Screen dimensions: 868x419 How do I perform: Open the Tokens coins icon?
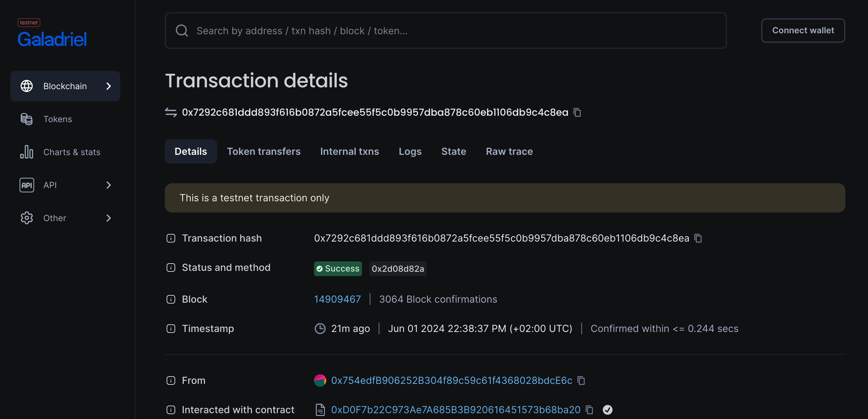pyautogui.click(x=27, y=119)
